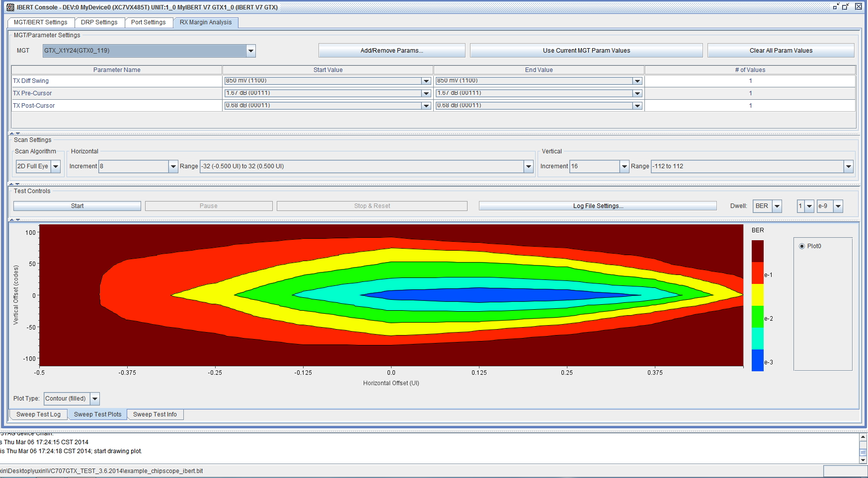Open the MGT GTX_X1Y24 dropdown
The height and width of the screenshot is (478, 868).
[251, 51]
